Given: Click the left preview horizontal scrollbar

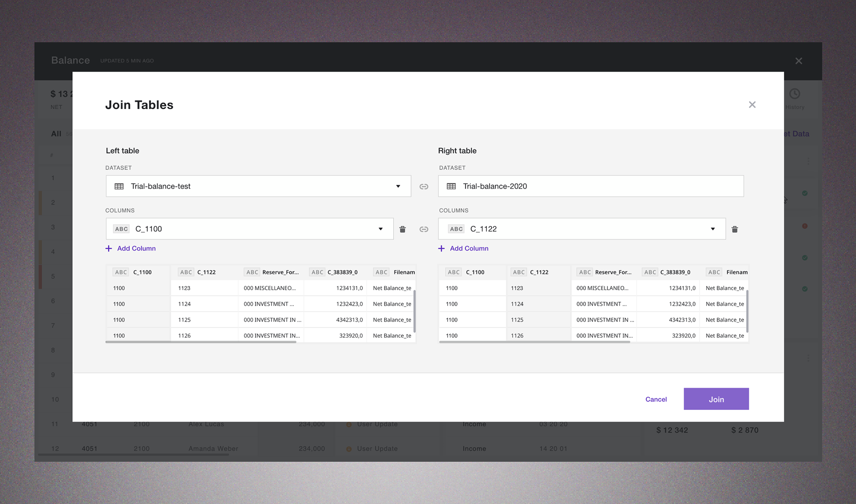Looking at the screenshot, I should tap(201, 342).
